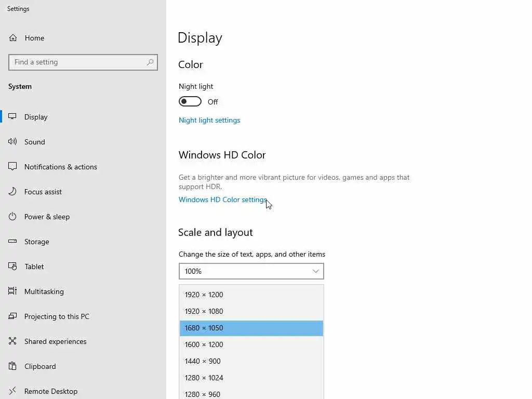The image size is (532, 399).
Task: Go to Storage settings
Action: (37, 242)
